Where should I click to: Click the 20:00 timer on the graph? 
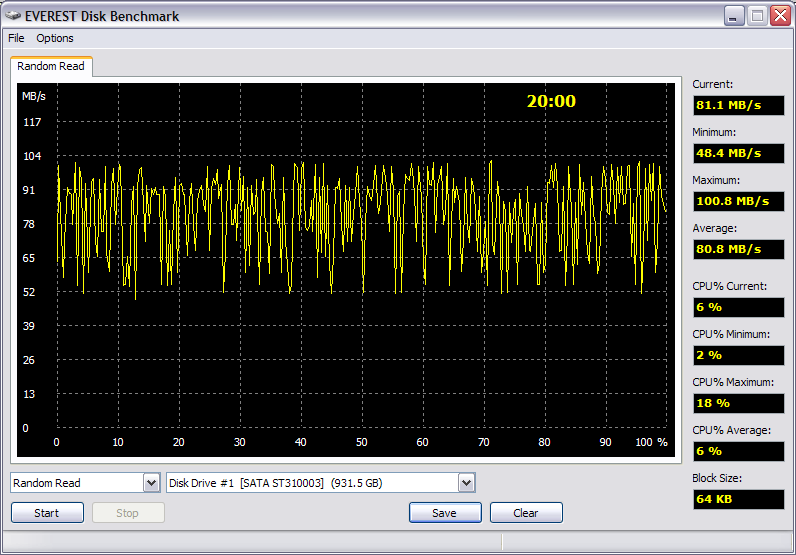point(551,101)
